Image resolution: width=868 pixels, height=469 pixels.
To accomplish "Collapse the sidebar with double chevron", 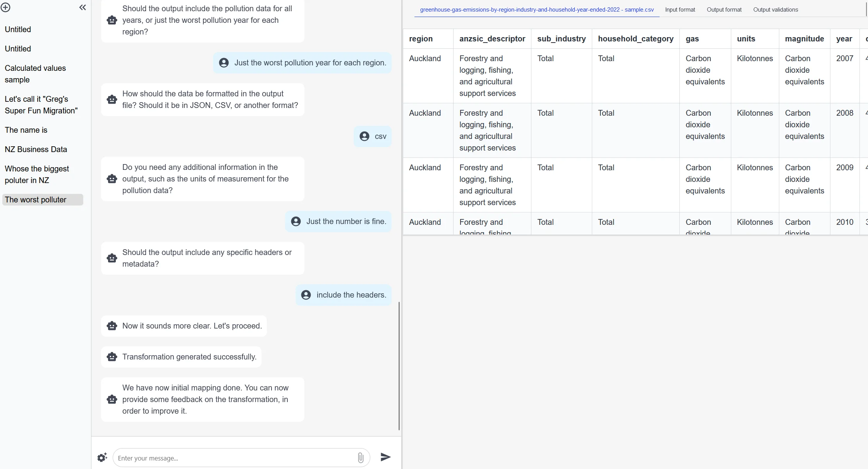I will [83, 7].
